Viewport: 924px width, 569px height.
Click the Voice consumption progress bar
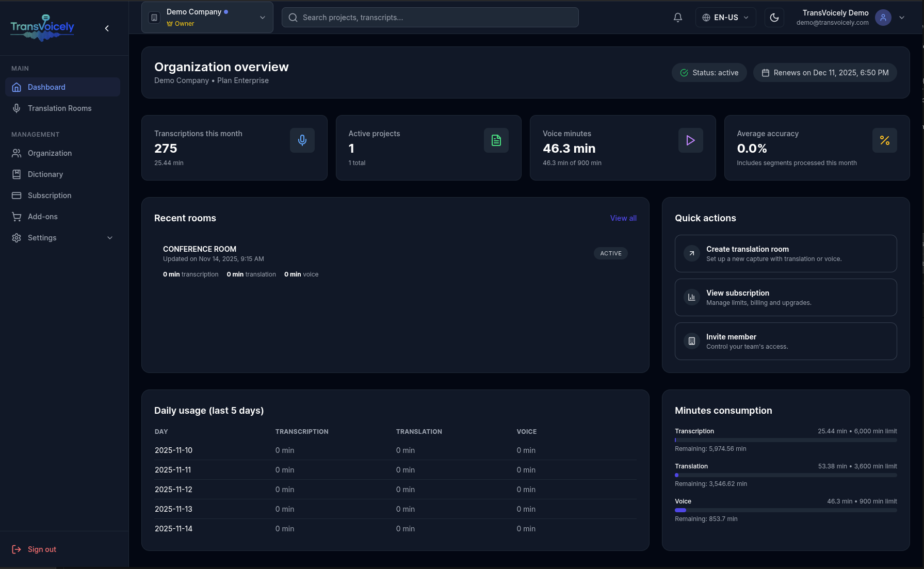(x=786, y=510)
